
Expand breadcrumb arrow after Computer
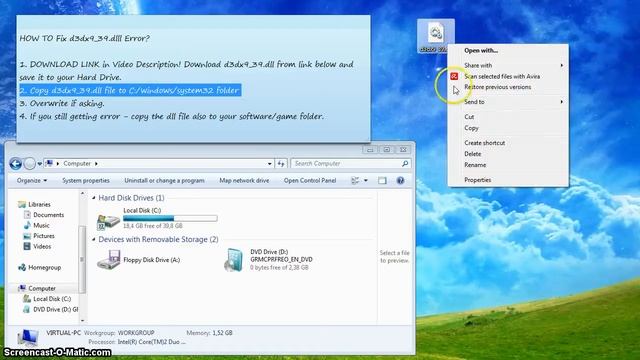pyautogui.click(x=96, y=164)
